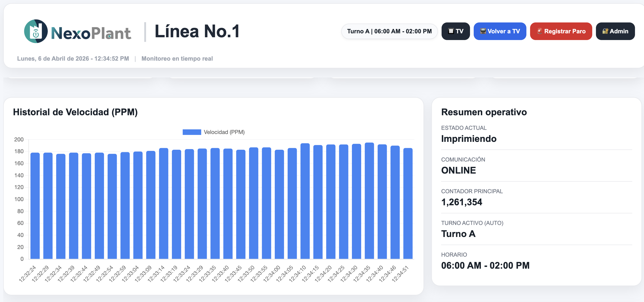This screenshot has height=302, width=644.
Task: Click the Línea No.1 title
Action: click(197, 31)
